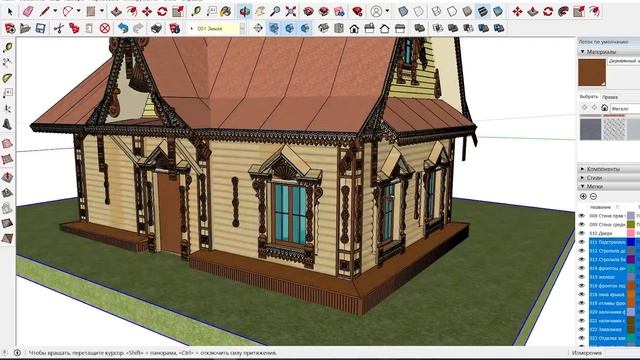Pick the Select arrow tool
The image size is (640, 360).
[x=9, y=11]
